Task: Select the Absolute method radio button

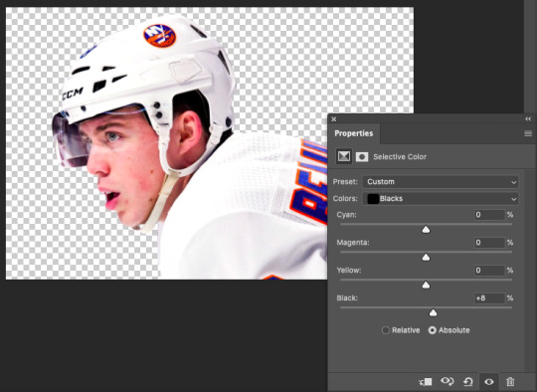Action: pos(433,330)
